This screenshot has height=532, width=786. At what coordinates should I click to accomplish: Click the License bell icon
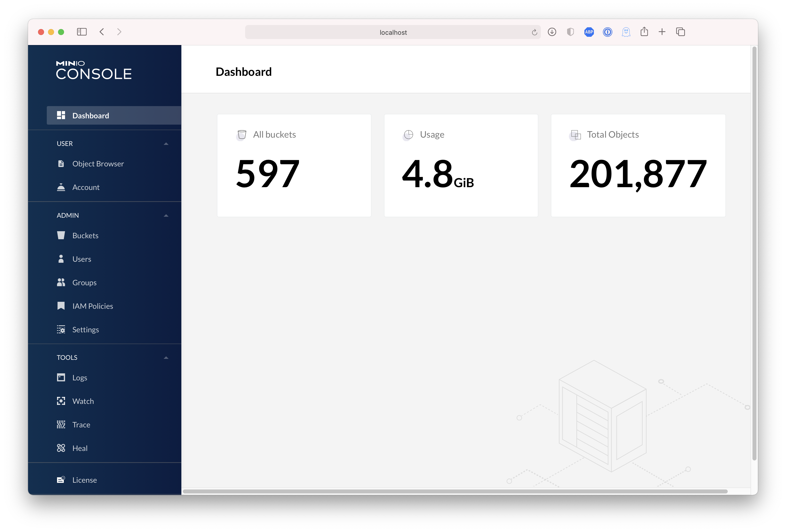(61, 480)
